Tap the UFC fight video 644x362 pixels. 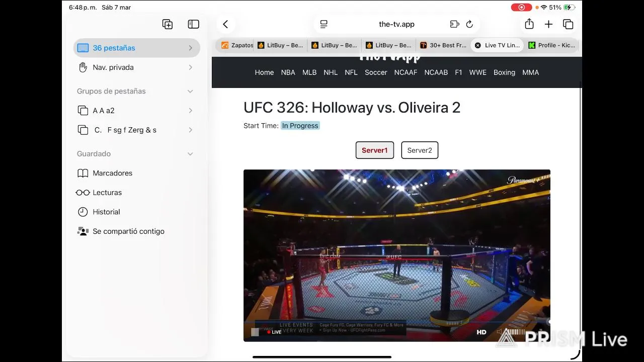coord(397,255)
